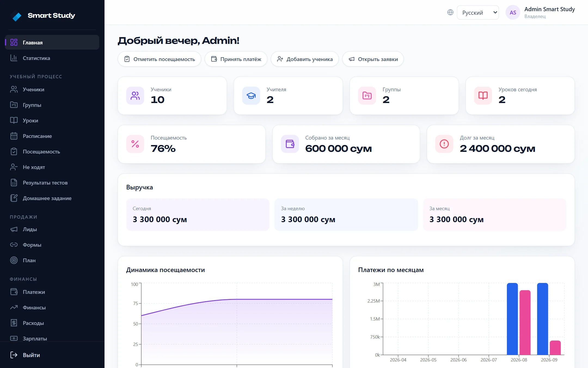Click the Уроков сегодня card book icon
This screenshot has width=588, height=368.
pos(483,96)
